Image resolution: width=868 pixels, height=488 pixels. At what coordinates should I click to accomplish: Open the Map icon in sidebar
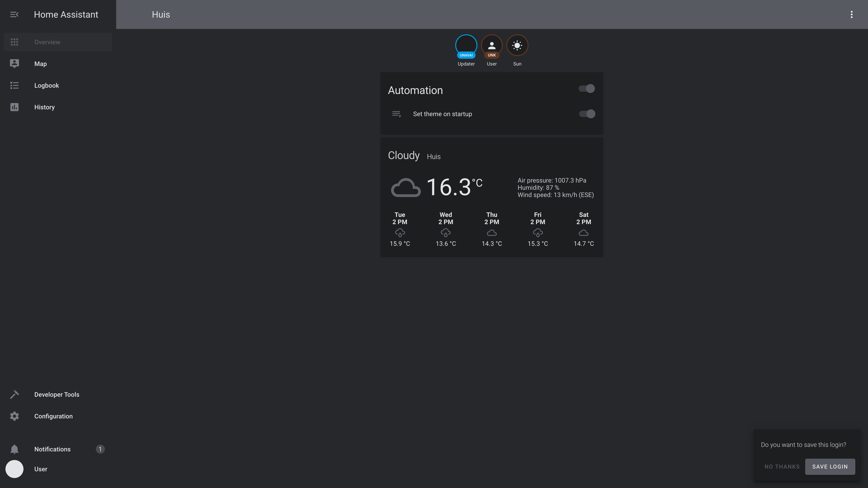tap(14, 64)
